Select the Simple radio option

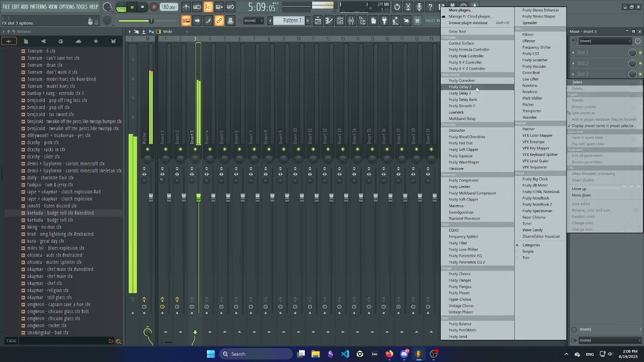(540, 252)
